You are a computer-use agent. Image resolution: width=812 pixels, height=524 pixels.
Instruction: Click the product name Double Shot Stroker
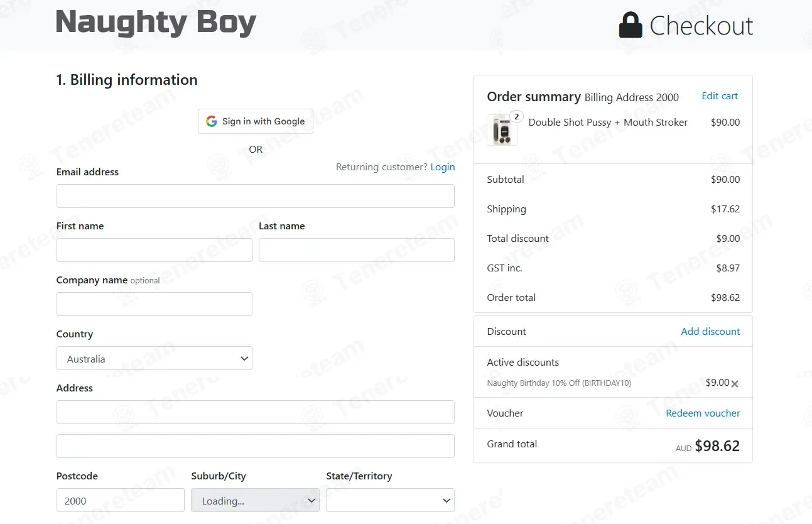point(608,123)
